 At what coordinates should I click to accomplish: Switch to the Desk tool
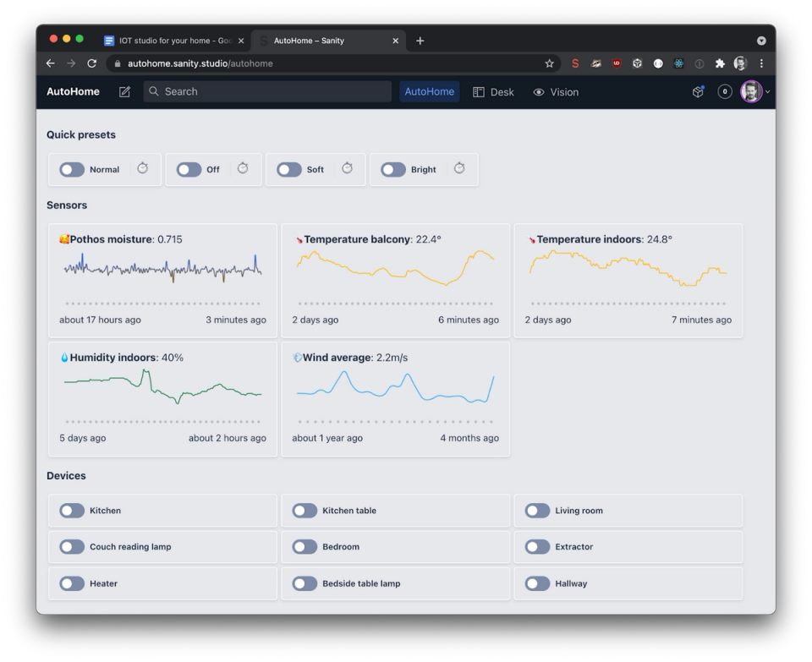493,92
